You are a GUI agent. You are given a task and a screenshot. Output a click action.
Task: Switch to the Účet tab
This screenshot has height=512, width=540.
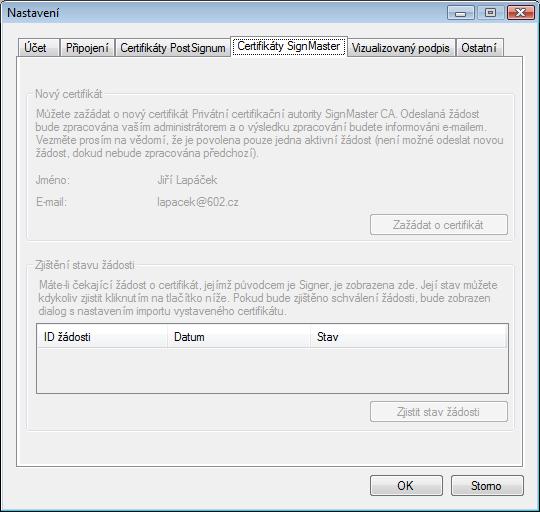pos(39,48)
